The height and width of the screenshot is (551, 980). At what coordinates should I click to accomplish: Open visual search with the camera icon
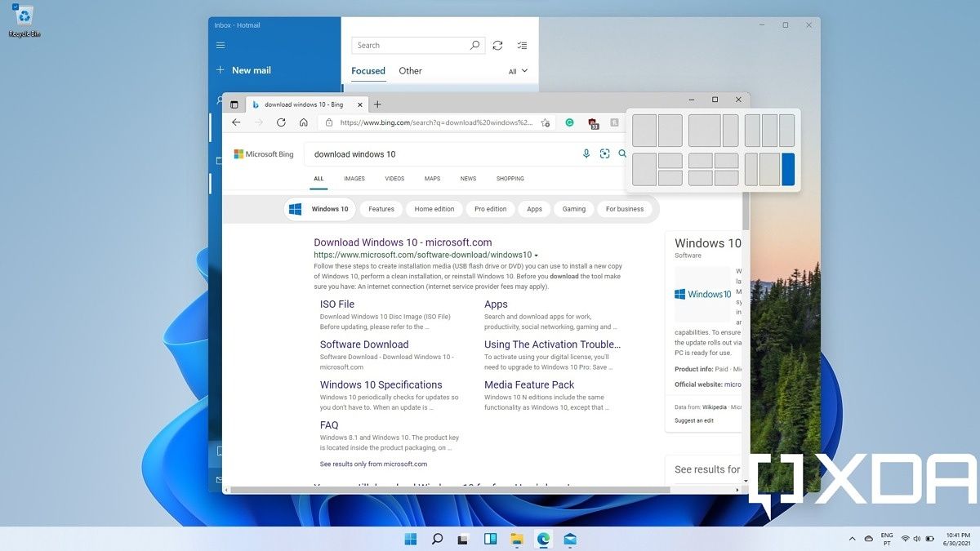click(604, 153)
